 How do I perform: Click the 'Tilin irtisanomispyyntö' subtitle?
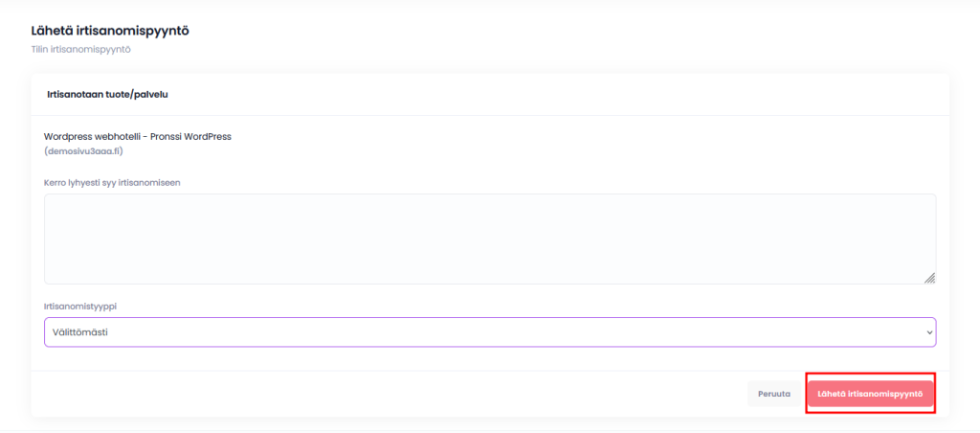tap(80, 49)
